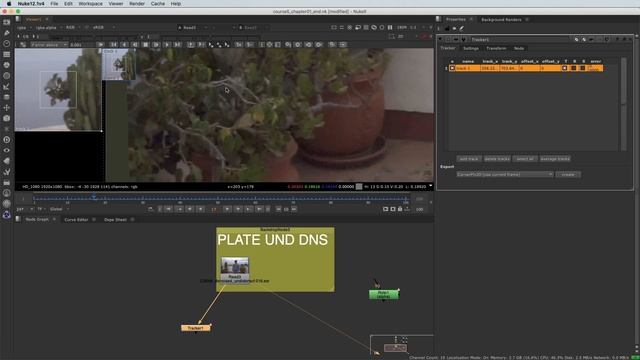Click the Transform nodes icon in left toolbar
Screen dimensions: 640x360
point(7,108)
